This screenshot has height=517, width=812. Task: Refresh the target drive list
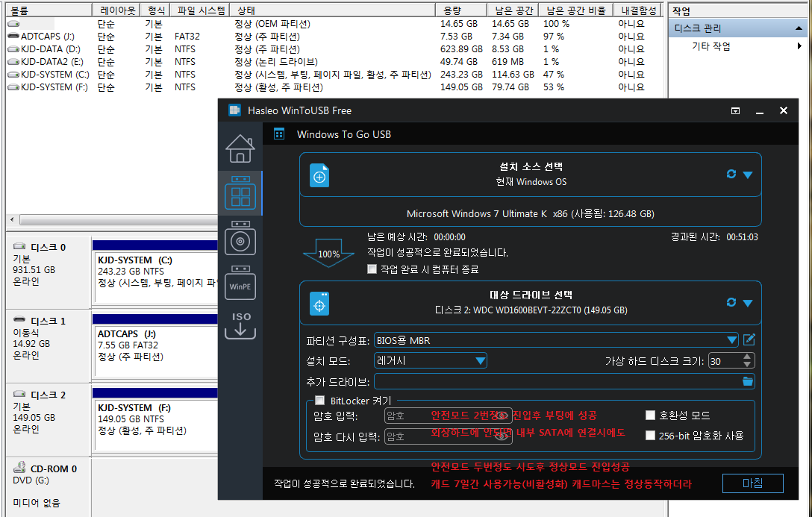click(x=731, y=302)
